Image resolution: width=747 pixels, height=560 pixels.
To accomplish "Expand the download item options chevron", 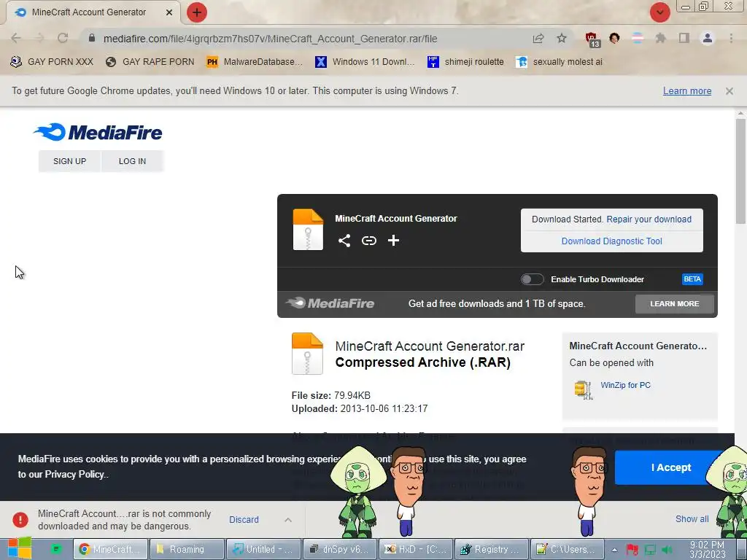I will point(288,519).
